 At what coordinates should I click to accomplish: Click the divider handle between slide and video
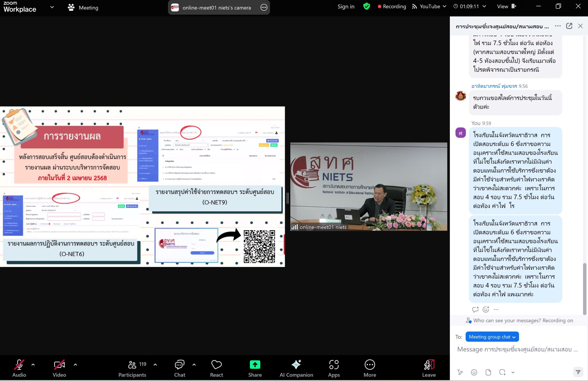pyautogui.click(x=288, y=198)
